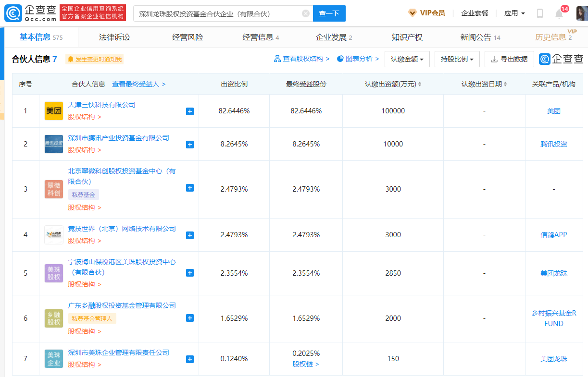Open the 应用 dropdown menu
This screenshot has height=377, width=588.
514,13
